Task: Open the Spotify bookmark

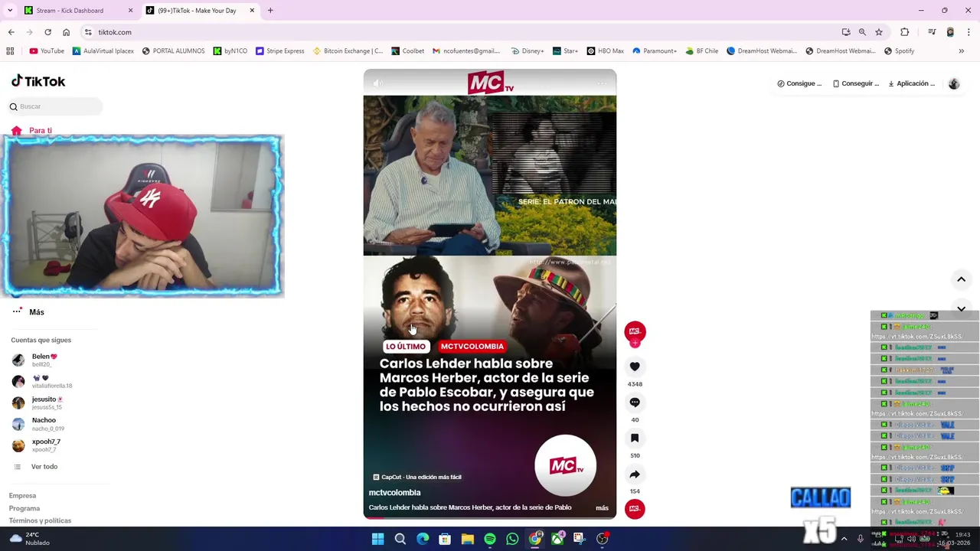Action: (899, 51)
